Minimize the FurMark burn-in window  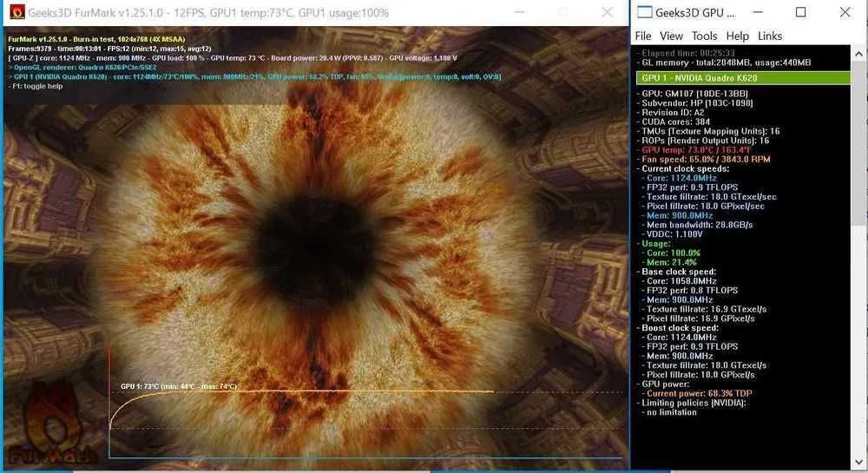click(519, 12)
